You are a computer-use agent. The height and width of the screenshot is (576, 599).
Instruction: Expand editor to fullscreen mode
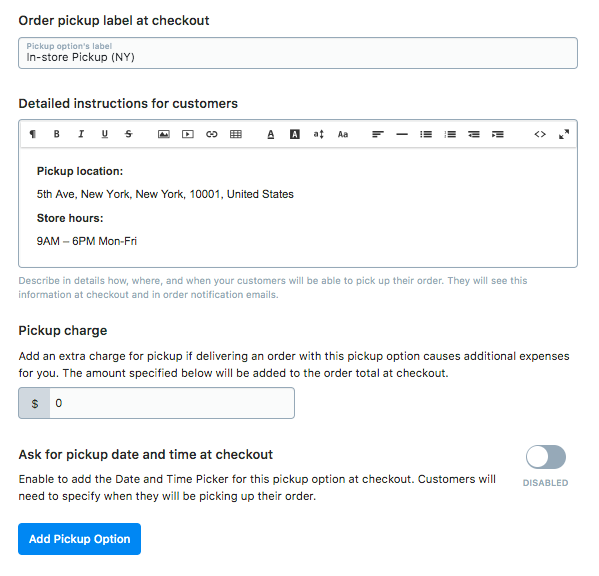coord(564,134)
